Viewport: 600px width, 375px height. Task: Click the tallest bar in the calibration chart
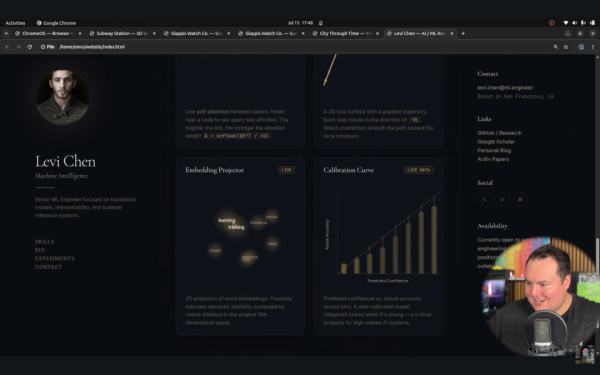coord(434,240)
